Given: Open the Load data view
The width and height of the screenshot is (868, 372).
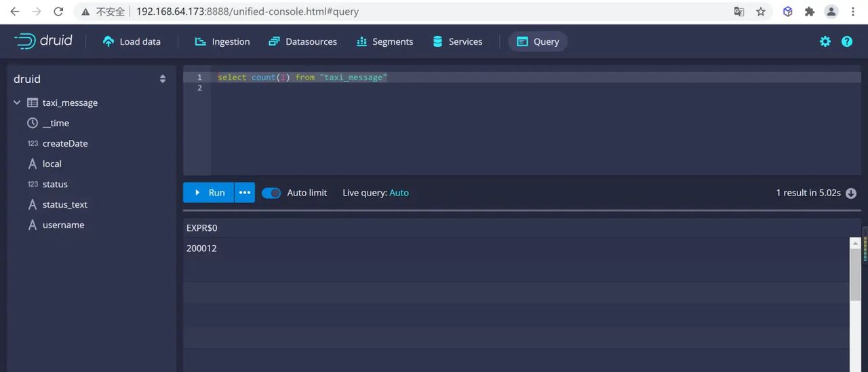Looking at the screenshot, I should (x=132, y=41).
